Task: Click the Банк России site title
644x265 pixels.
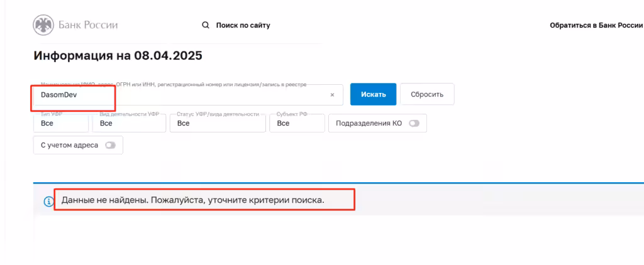Action: click(x=89, y=26)
